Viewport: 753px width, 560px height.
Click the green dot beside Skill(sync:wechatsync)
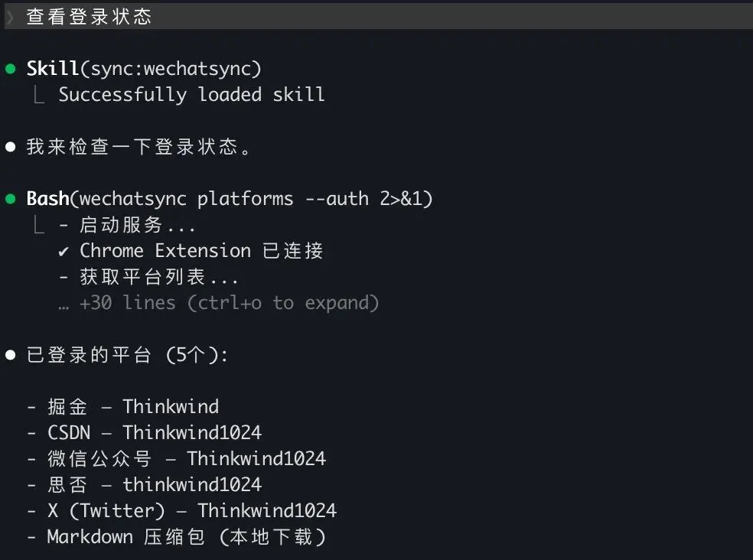click(x=11, y=69)
